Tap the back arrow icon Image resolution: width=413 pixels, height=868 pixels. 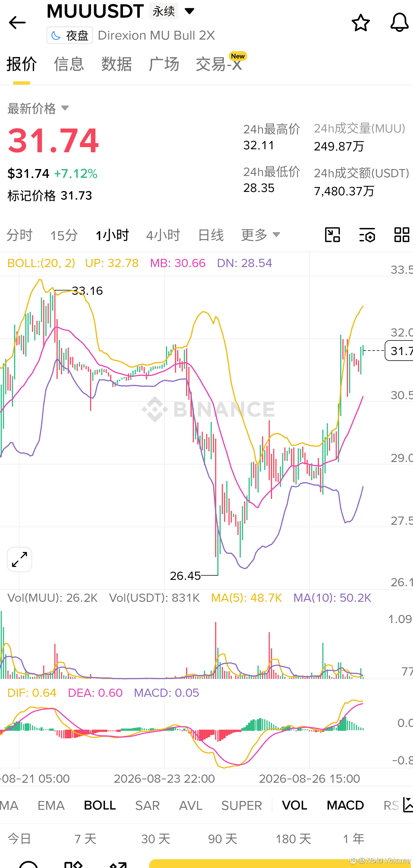click(17, 23)
